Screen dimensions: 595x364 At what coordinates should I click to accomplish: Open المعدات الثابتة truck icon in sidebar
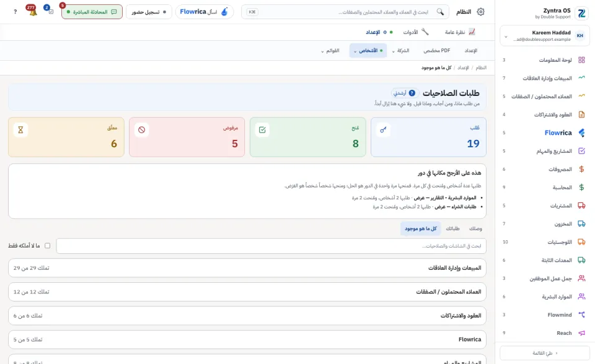point(581,260)
